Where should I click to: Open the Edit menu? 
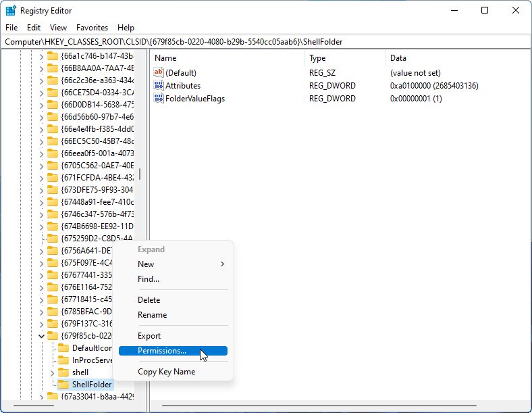[x=34, y=28]
